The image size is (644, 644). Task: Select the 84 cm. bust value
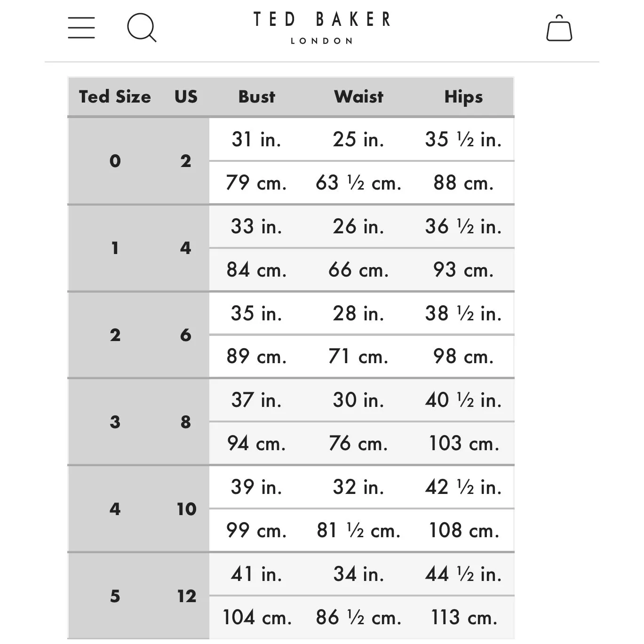tap(256, 270)
